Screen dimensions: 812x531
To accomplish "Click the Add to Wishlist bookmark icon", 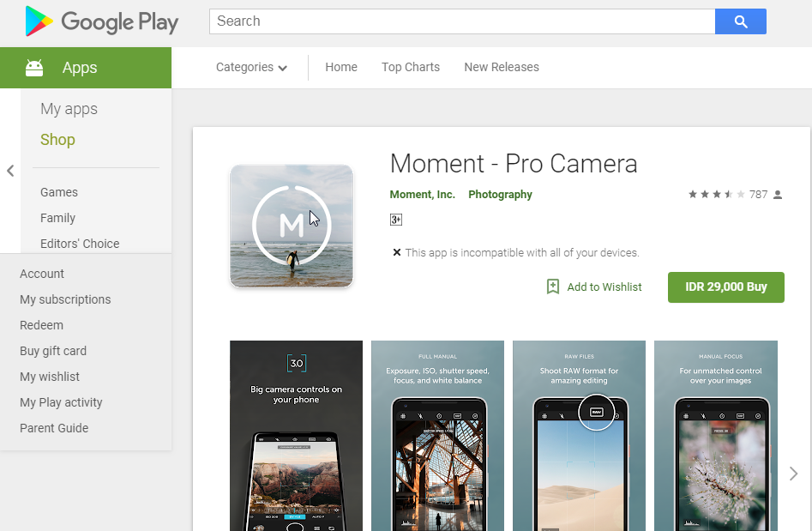I will click(x=553, y=287).
